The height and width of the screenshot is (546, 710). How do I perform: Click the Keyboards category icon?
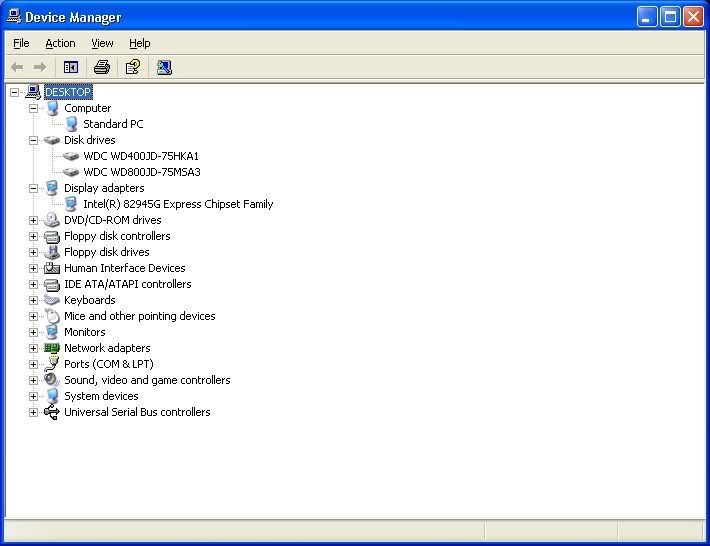point(52,300)
